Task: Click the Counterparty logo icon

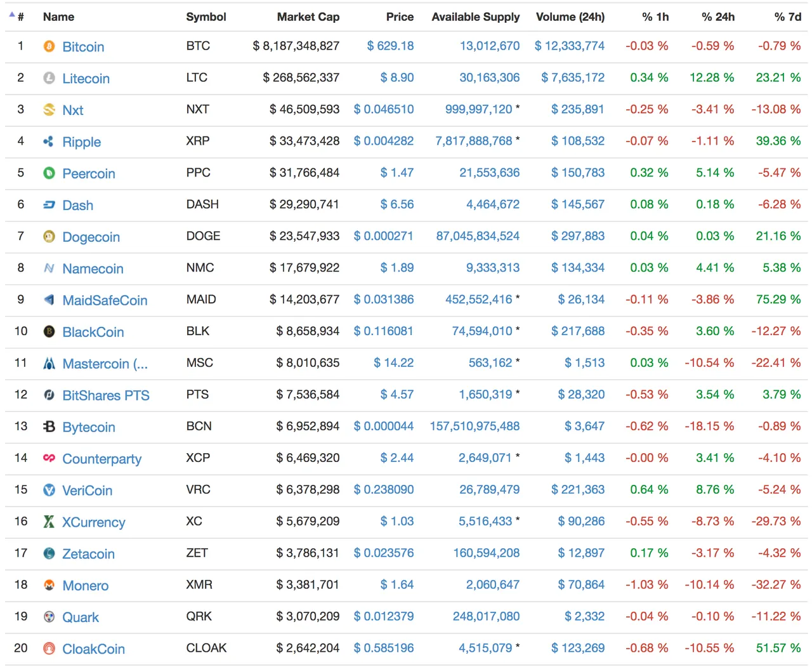Action: (x=49, y=458)
